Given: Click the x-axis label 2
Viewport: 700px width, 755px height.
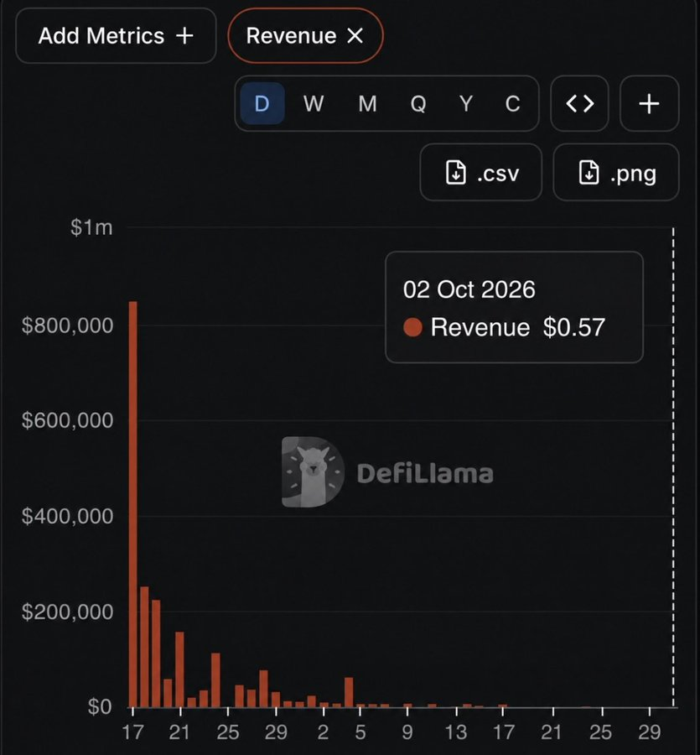Looking at the screenshot, I should [324, 732].
